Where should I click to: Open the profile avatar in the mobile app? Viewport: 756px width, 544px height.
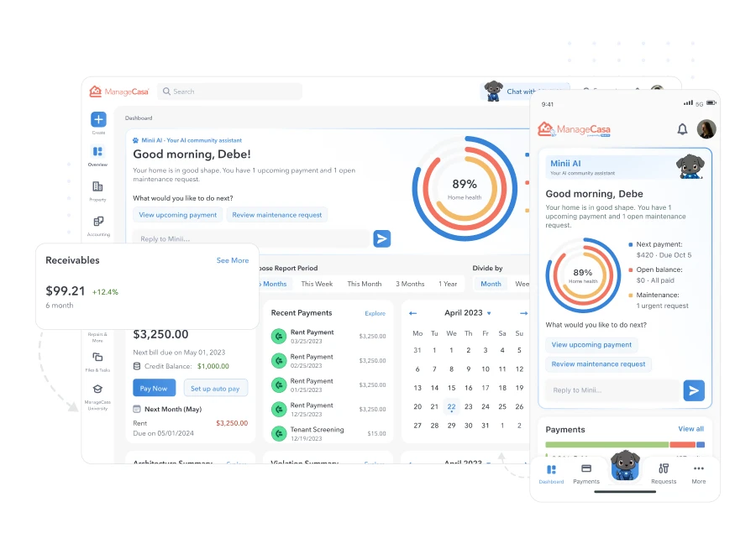[706, 129]
